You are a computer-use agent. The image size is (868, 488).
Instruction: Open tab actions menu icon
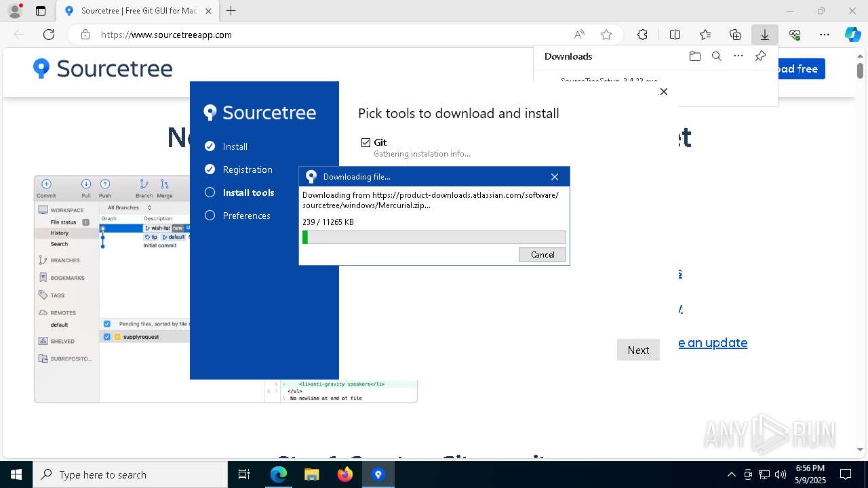coord(41,11)
